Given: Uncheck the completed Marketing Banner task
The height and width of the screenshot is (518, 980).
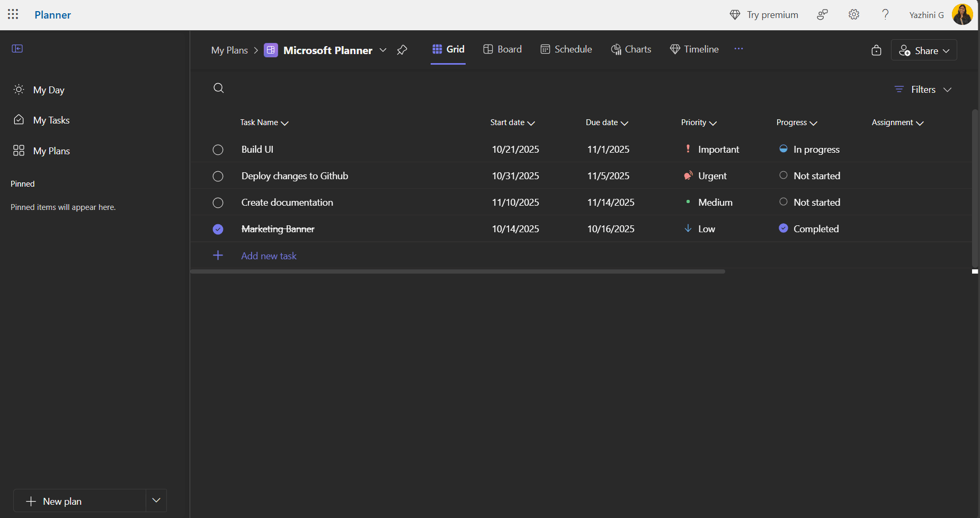Looking at the screenshot, I should (218, 230).
